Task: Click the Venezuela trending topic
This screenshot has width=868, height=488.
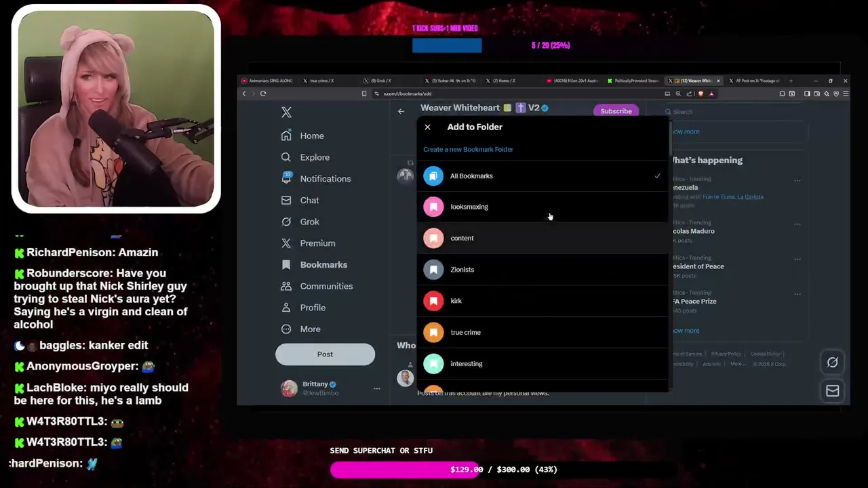Action: click(685, 188)
